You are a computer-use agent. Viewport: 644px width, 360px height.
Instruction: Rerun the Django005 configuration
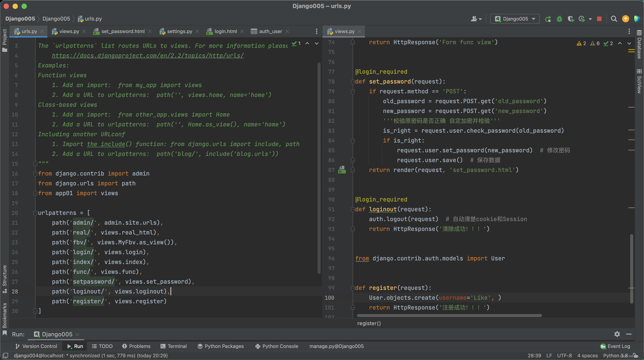point(548,19)
